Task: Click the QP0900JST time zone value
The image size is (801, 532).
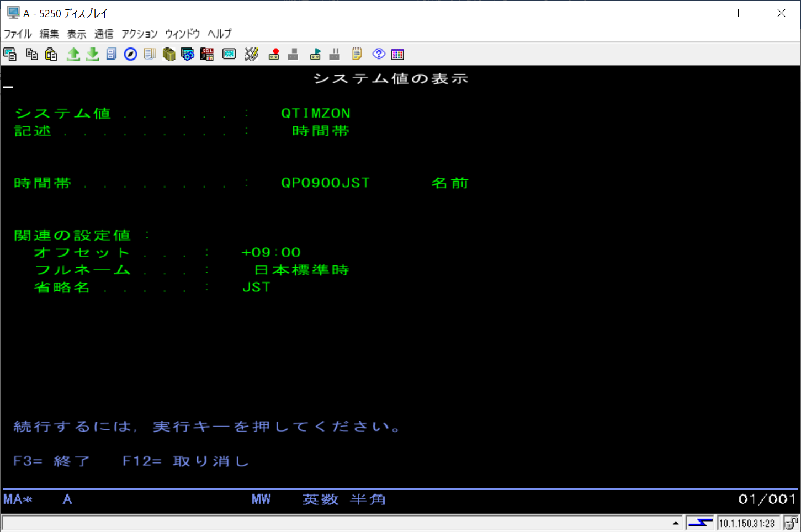Action: tap(326, 183)
